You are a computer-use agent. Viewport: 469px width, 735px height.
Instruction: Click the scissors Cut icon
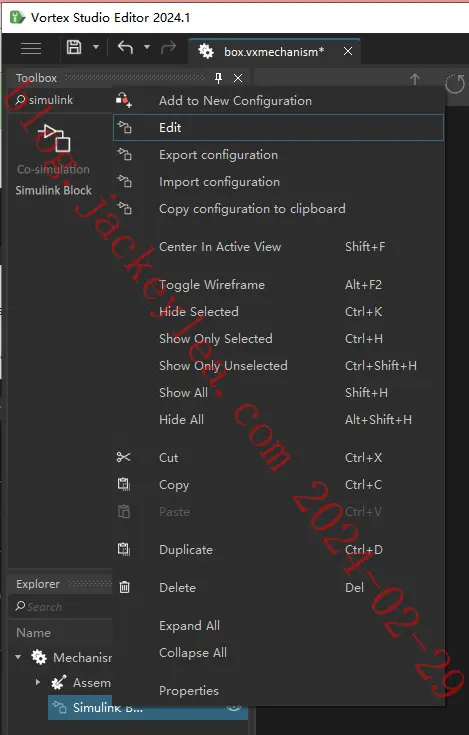[x=124, y=457]
